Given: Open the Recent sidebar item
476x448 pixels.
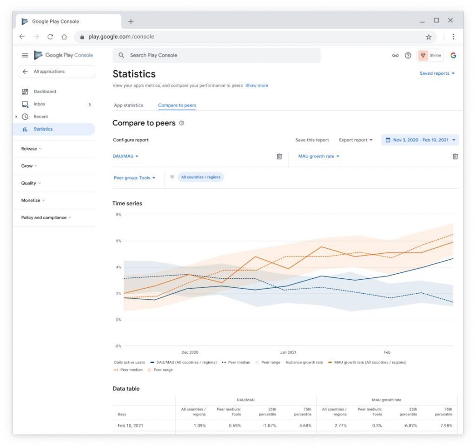Looking at the screenshot, I should click(41, 117).
